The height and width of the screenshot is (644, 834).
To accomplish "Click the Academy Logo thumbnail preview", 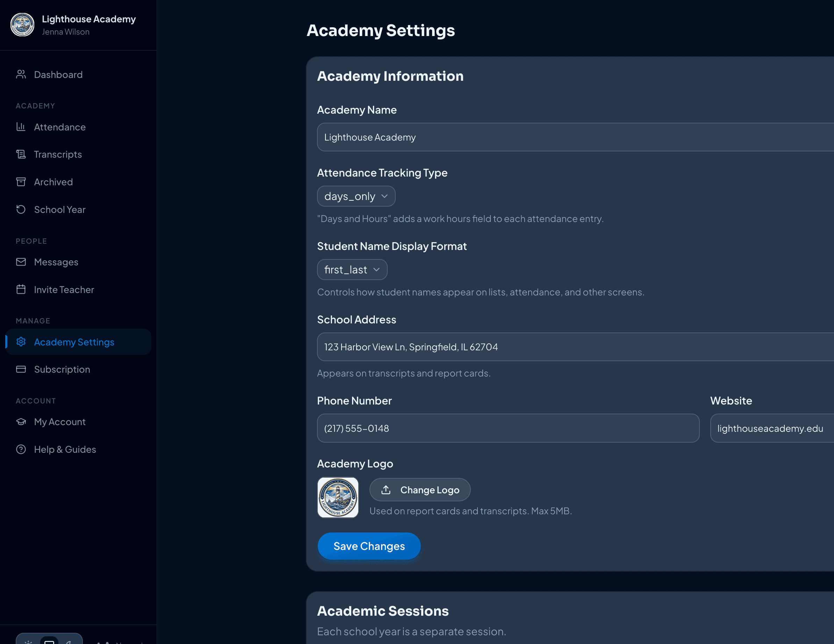I will coord(338,497).
